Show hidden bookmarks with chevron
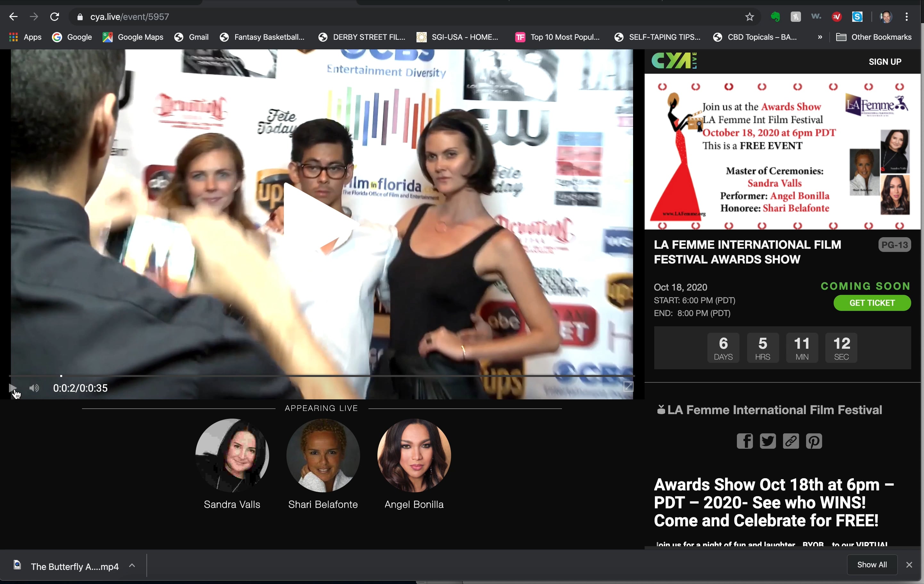The height and width of the screenshot is (584, 924). [x=820, y=37]
